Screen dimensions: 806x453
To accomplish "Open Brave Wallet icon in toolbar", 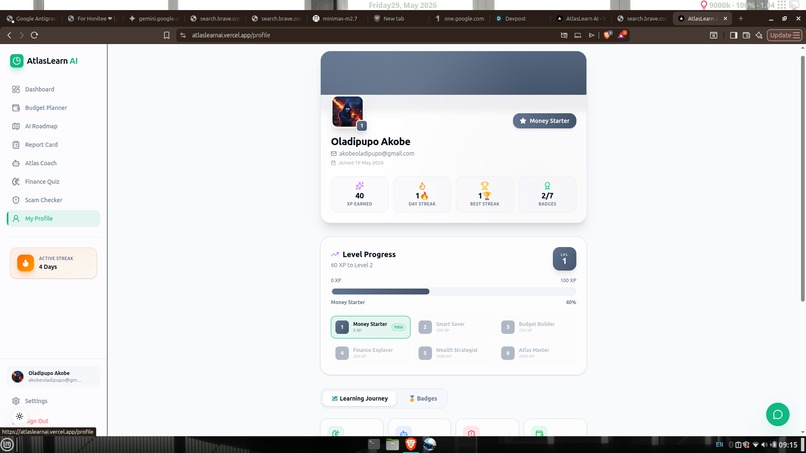I will pyautogui.click(x=746, y=35).
